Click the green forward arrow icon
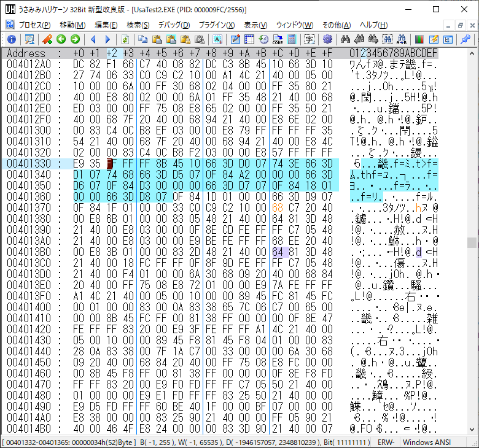This screenshot has height=448, width=479. click(x=75, y=39)
